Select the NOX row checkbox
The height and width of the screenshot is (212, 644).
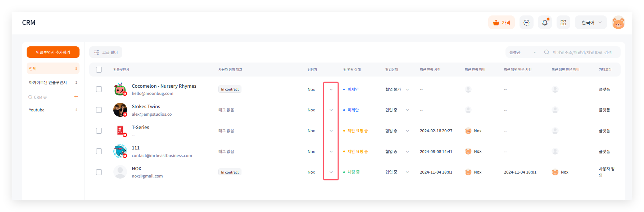(99, 172)
